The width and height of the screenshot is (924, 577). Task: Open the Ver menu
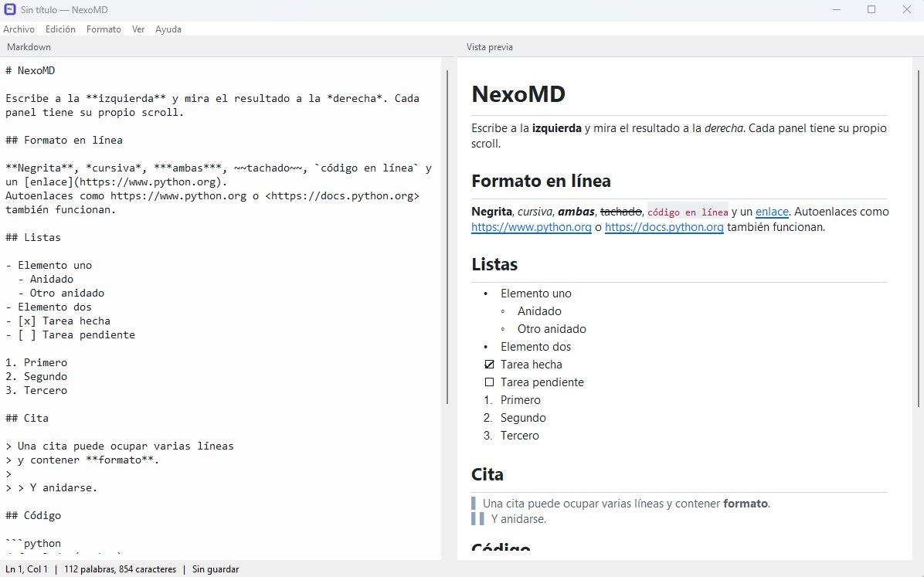(138, 29)
